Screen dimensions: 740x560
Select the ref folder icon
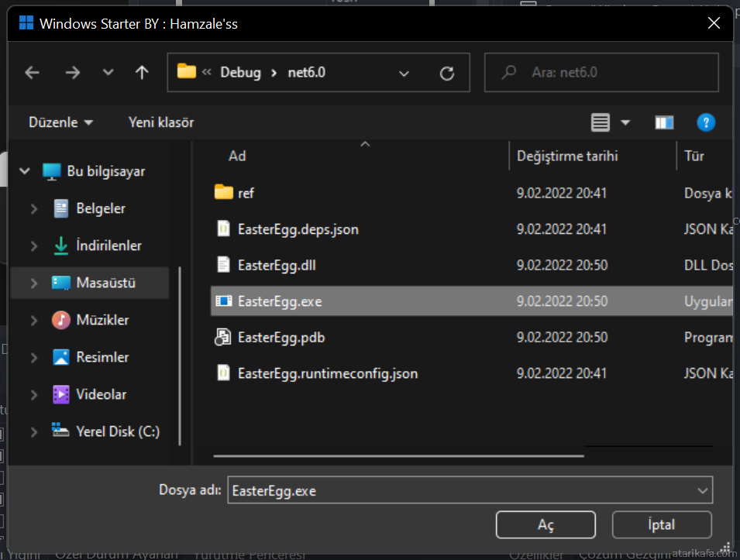(x=224, y=193)
